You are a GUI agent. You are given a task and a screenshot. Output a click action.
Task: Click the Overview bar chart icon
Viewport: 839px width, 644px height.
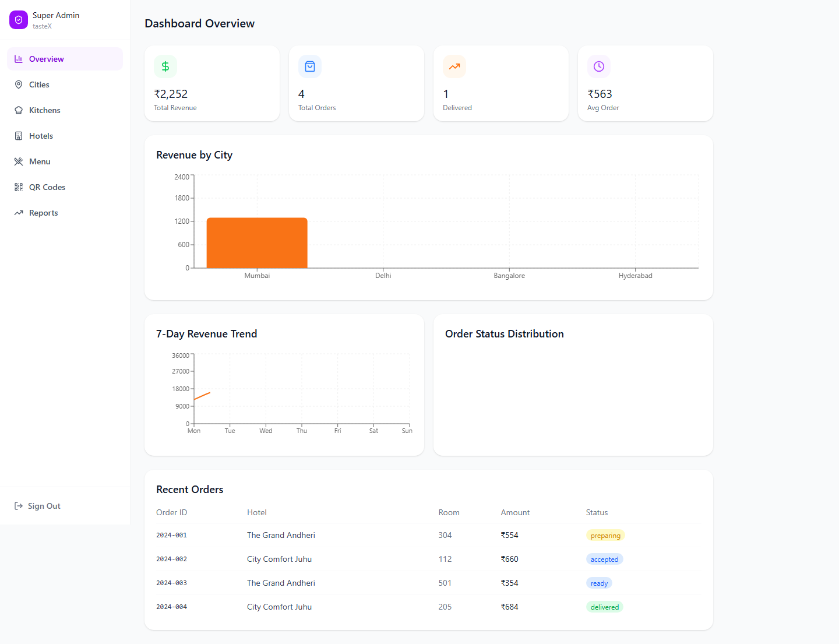point(19,59)
